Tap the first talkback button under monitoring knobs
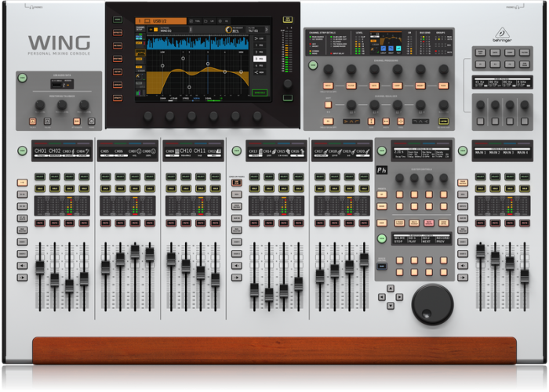 click(x=33, y=121)
